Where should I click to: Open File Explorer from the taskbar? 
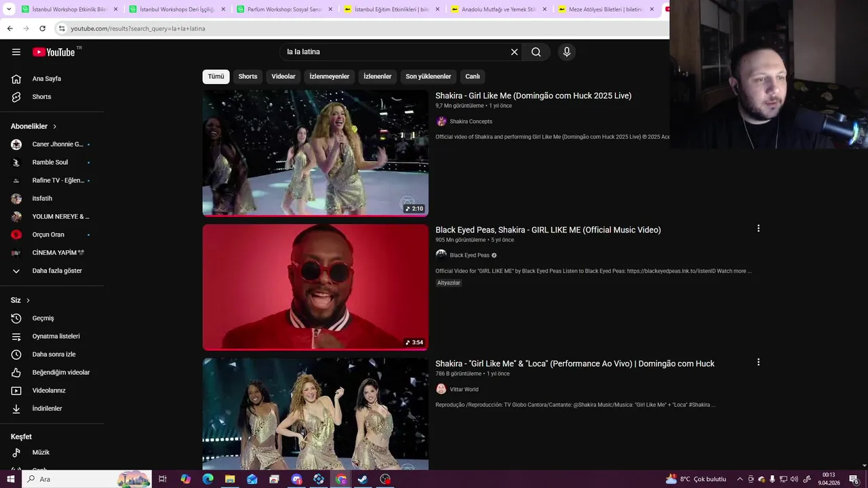pyautogui.click(x=230, y=479)
